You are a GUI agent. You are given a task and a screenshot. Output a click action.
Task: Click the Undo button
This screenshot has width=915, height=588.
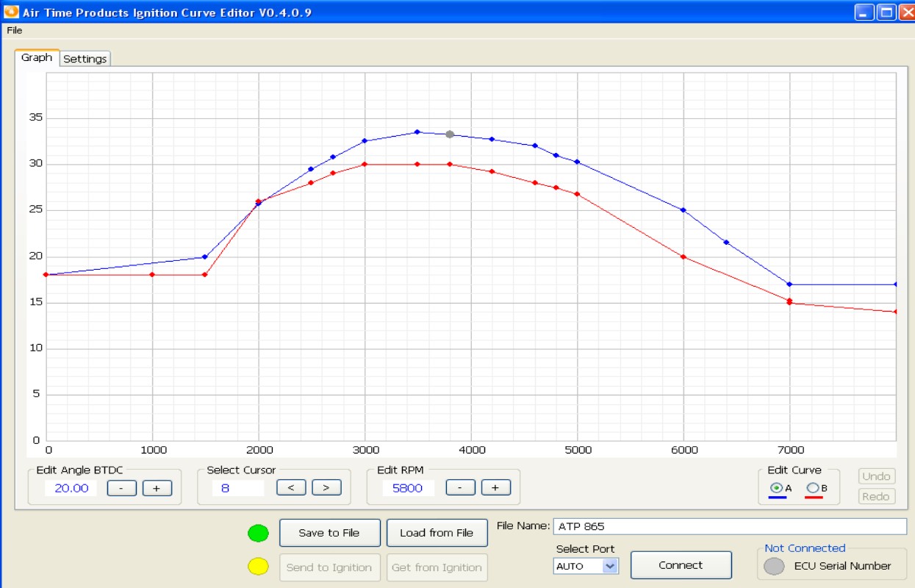[x=877, y=476]
